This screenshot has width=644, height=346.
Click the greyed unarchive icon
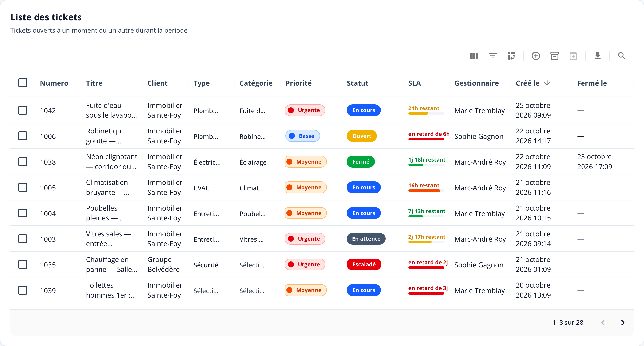pos(573,56)
